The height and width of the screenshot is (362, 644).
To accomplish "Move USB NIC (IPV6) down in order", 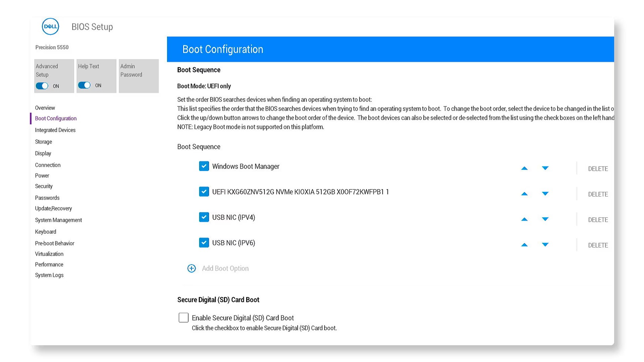I will 545,245.
